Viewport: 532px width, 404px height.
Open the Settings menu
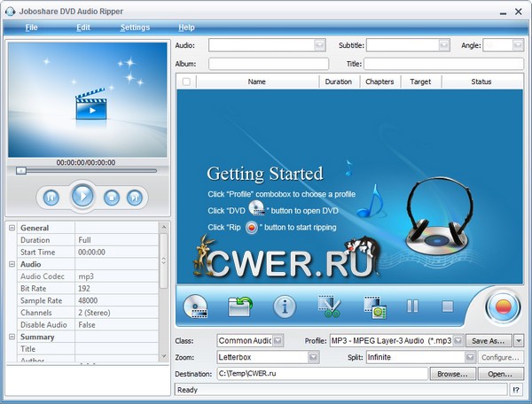tap(135, 27)
